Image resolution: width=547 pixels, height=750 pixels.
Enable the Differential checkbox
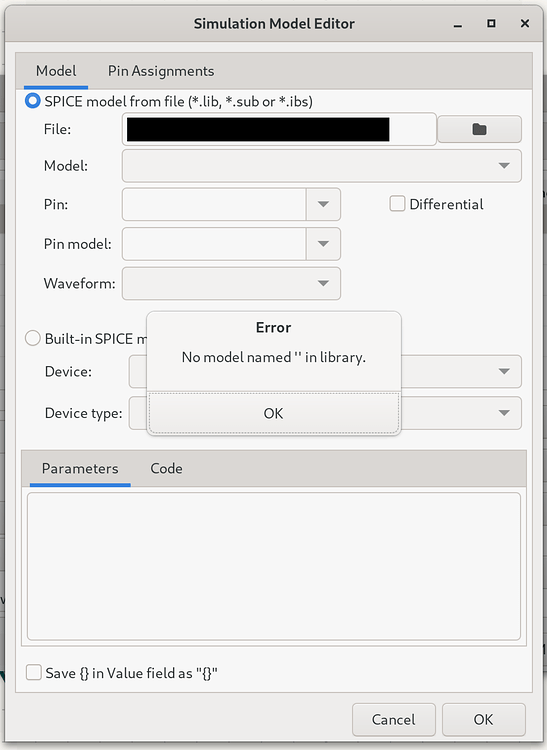coord(397,204)
